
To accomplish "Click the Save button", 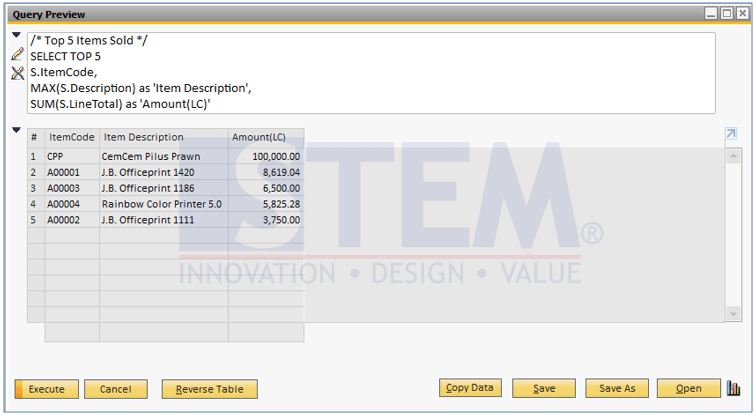I will 544,388.
